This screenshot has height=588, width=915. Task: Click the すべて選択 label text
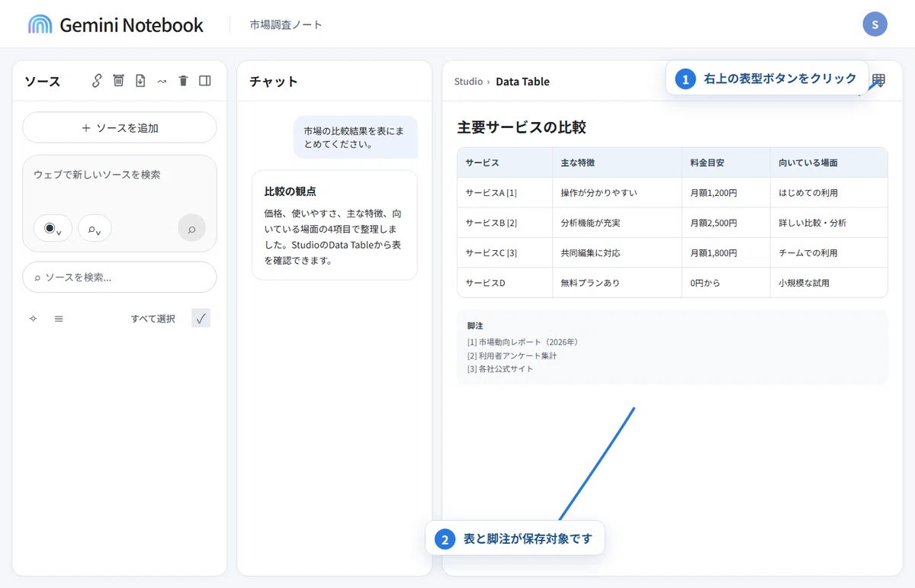coord(153,319)
